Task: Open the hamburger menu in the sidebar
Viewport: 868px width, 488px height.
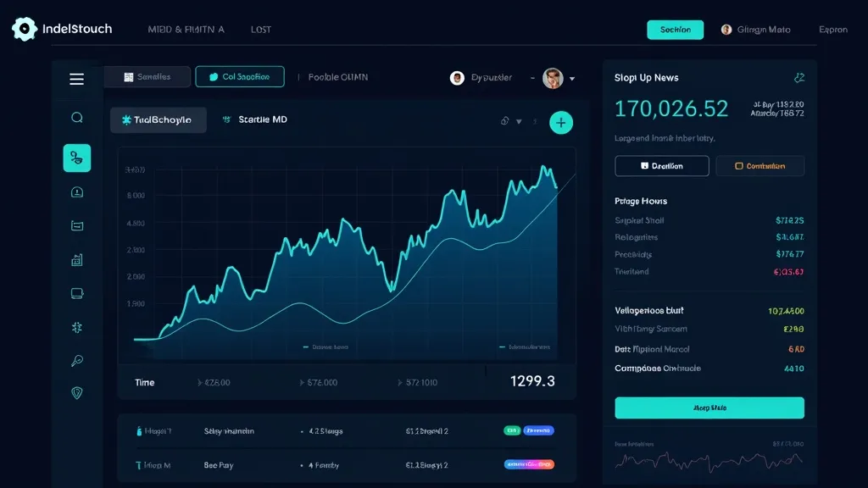Action: pyautogui.click(x=76, y=79)
